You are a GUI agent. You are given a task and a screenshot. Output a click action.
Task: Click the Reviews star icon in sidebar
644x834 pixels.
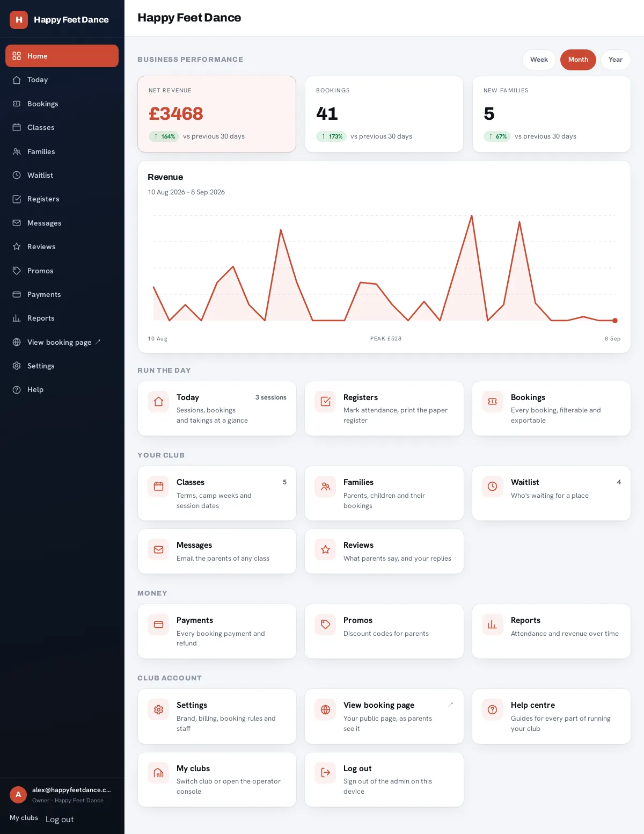[17, 246]
